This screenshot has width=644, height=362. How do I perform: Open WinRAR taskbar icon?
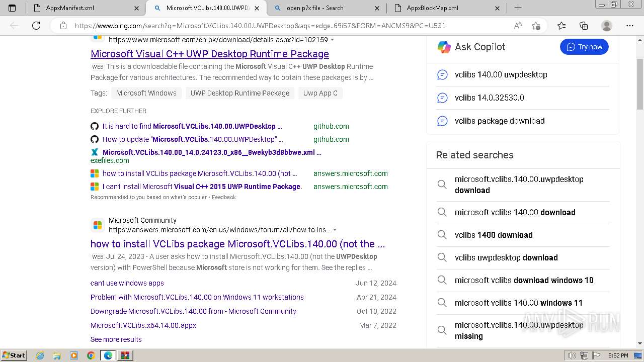(125, 355)
